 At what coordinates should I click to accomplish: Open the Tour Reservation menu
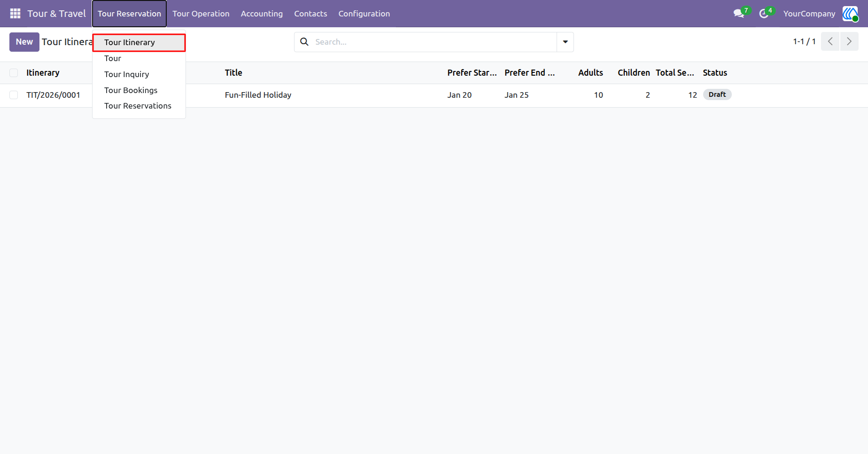(129, 14)
